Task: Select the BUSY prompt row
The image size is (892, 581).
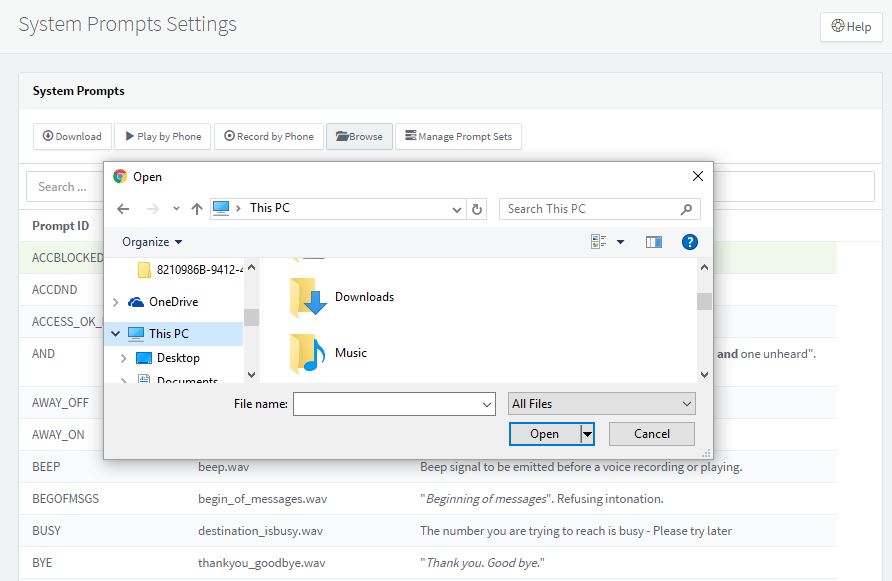Action: click(x=428, y=531)
